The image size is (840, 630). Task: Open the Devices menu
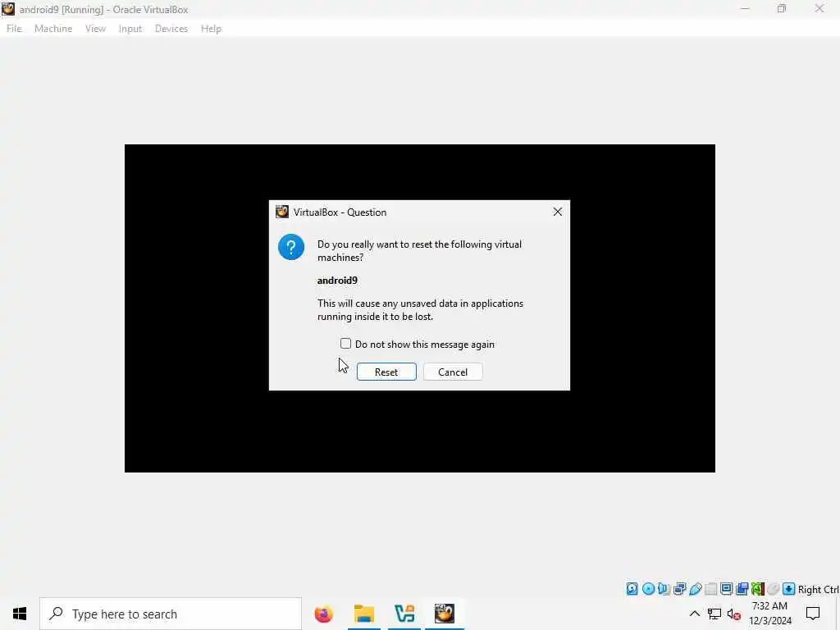click(x=171, y=29)
